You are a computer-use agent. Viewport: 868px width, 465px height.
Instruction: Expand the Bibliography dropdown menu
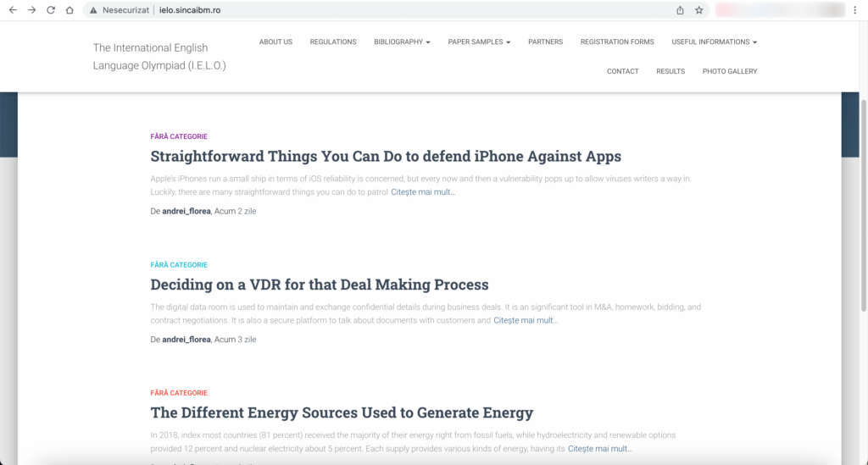click(x=402, y=42)
